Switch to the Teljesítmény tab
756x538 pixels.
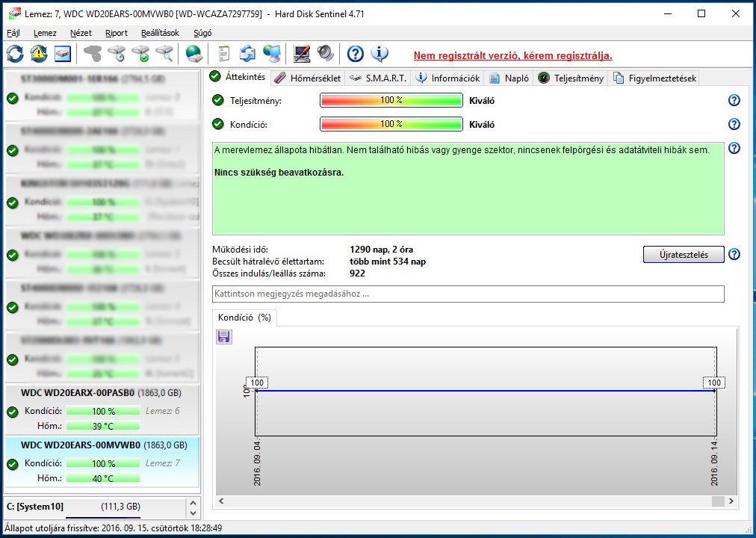point(571,78)
